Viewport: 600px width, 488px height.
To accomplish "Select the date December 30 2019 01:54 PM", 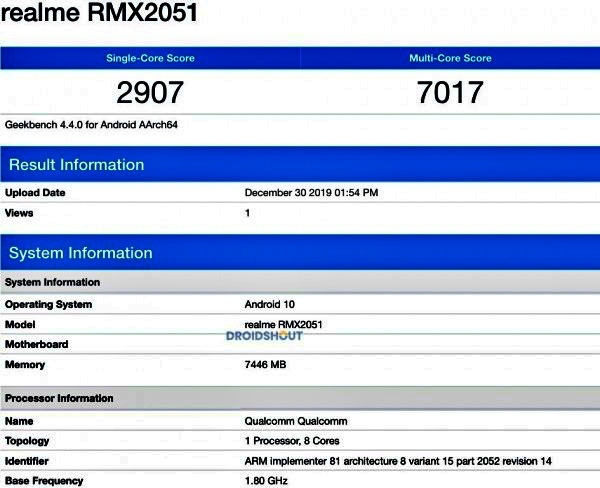I will (311, 193).
